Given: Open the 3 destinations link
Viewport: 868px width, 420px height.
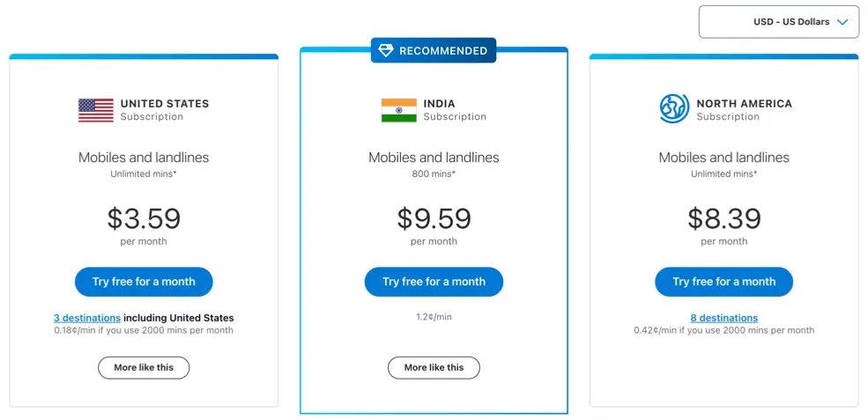Looking at the screenshot, I should point(87,318).
